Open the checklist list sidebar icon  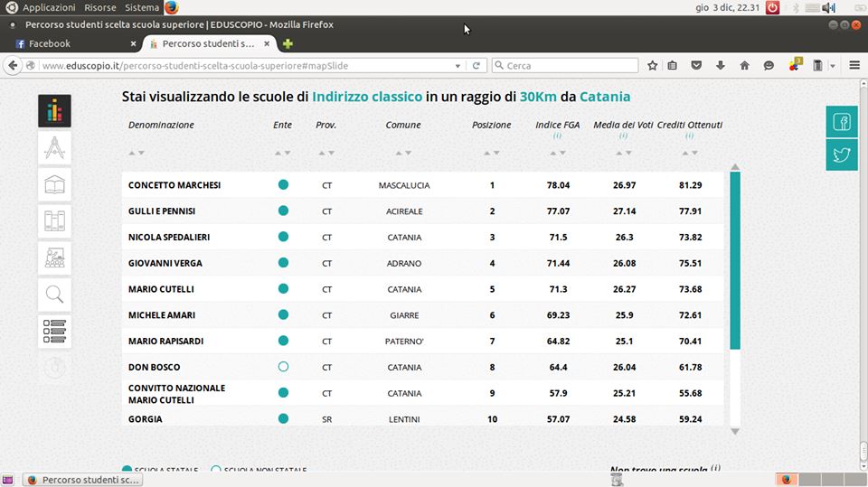point(54,332)
